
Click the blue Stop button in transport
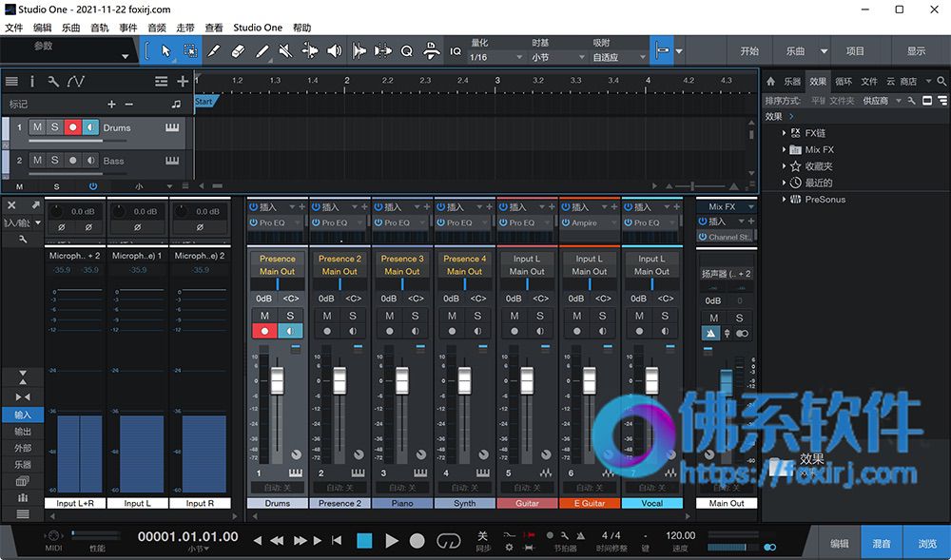coord(364,541)
